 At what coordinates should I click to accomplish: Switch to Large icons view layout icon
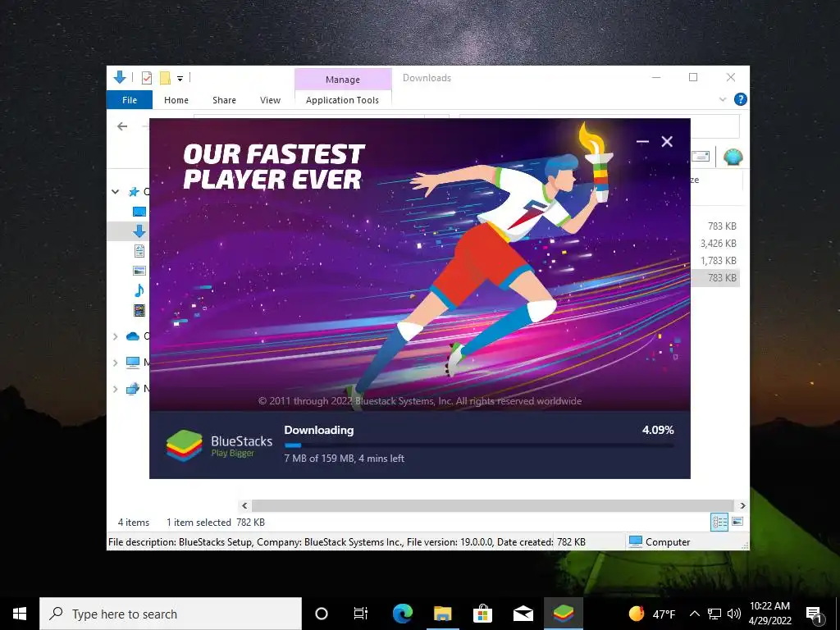[x=737, y=521]
